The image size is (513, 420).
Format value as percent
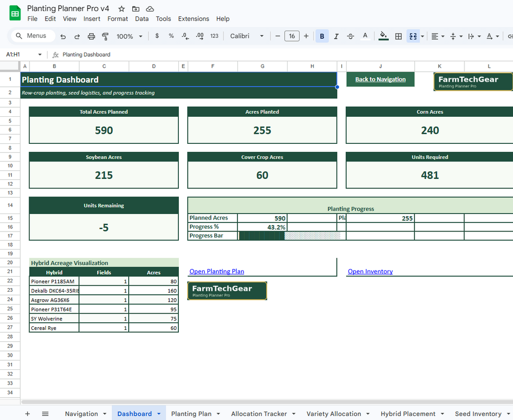(171, 36)
